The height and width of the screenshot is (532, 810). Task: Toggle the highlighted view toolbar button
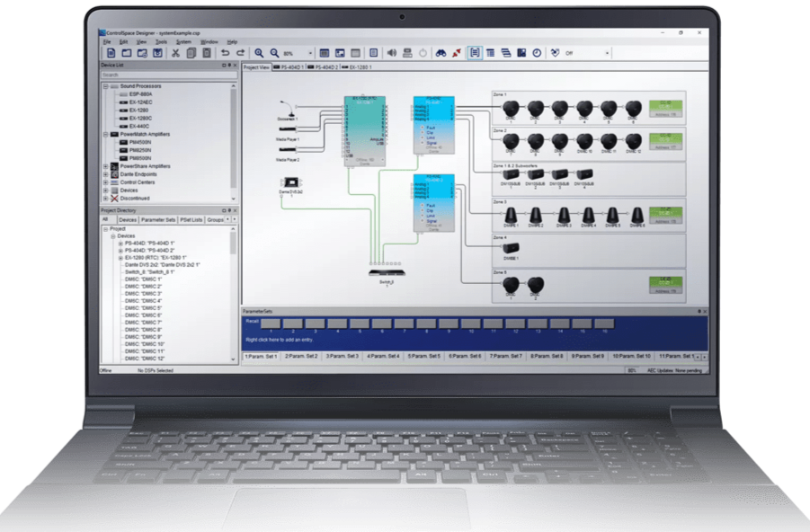tap(475, 53)
